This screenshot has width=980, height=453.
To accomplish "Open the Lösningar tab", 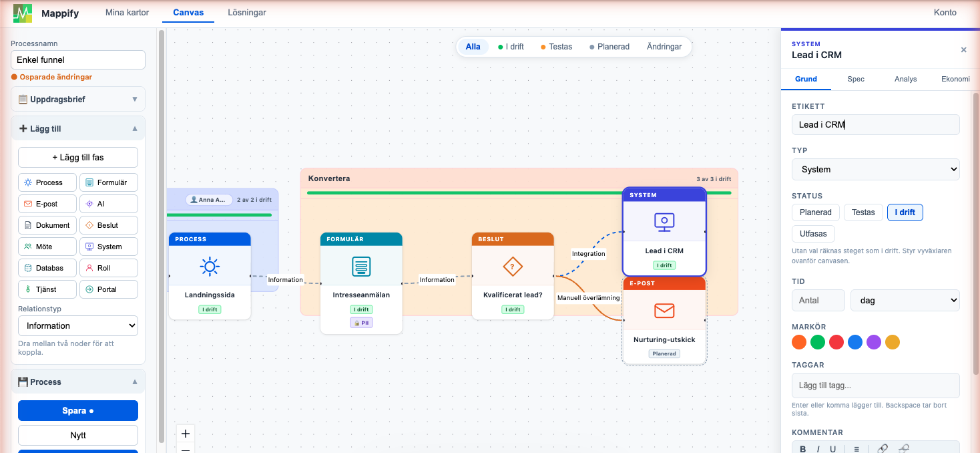I will tap(247, 13).
